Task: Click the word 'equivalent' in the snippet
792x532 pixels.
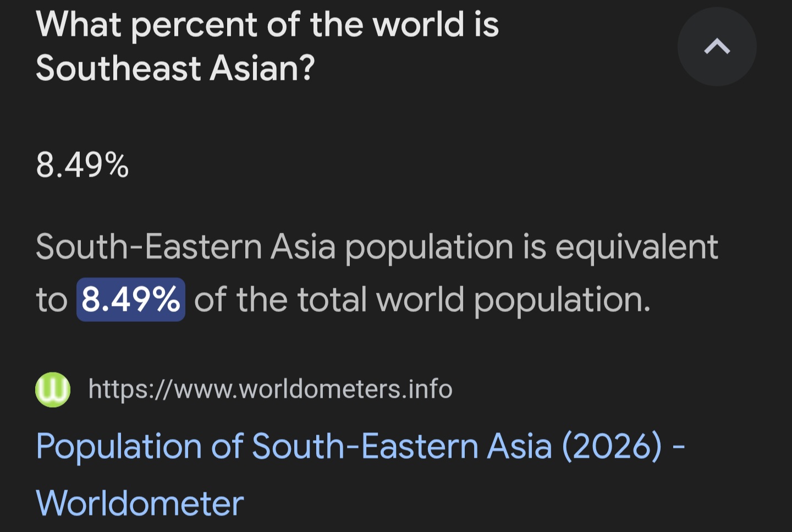Action: (636, 246)
